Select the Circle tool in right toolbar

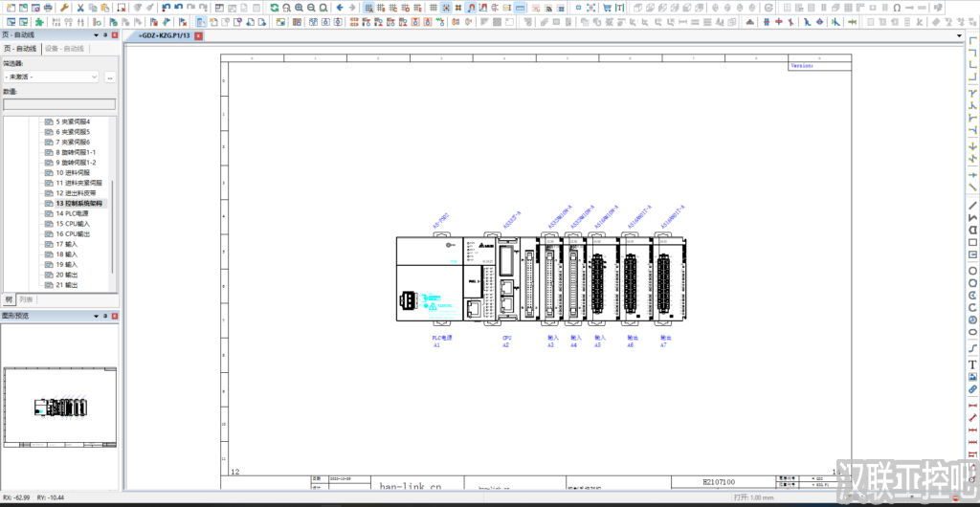click(x=972, y=271)
